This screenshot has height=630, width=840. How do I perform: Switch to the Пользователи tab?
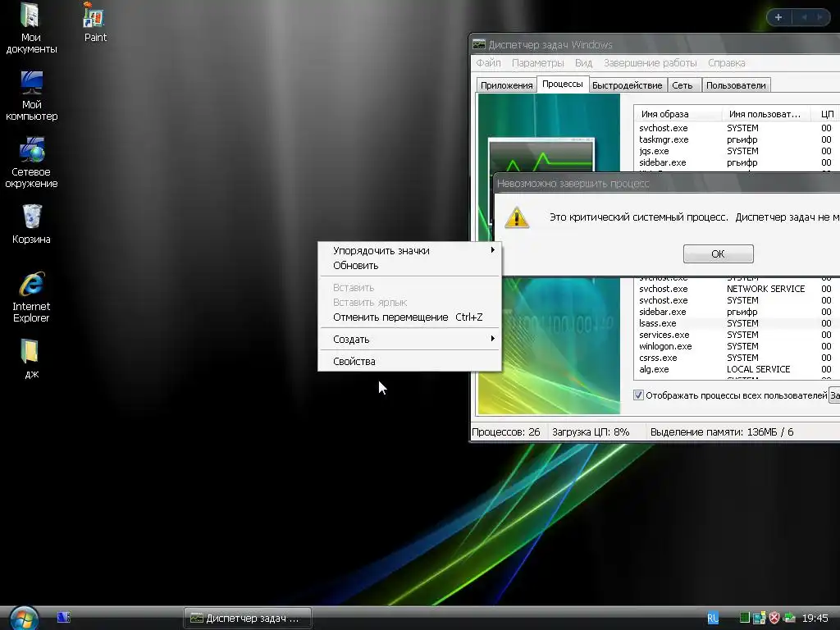736,85
